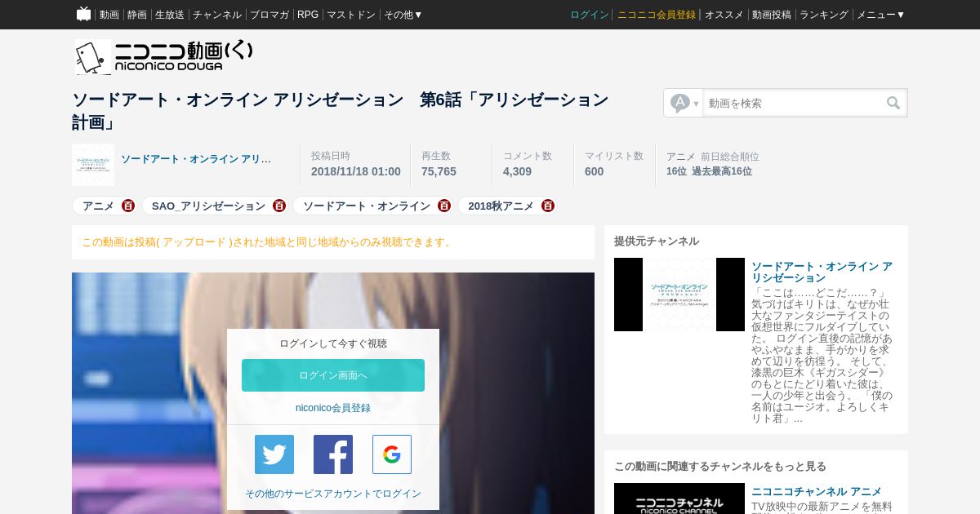Open ブロマガ in top navigation

[x=269, y=15]
